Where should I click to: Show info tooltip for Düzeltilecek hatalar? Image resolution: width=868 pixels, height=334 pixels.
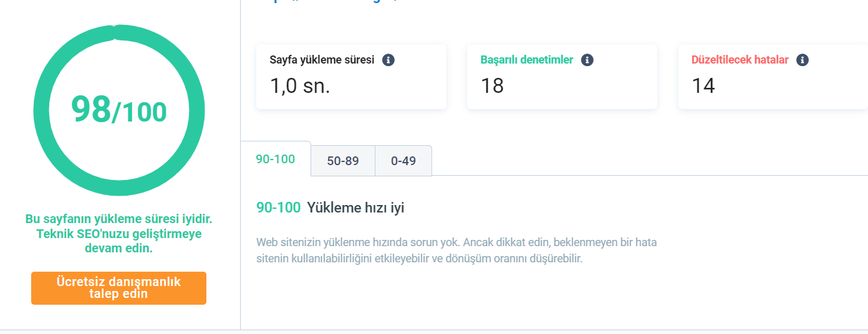click(803, 60)
